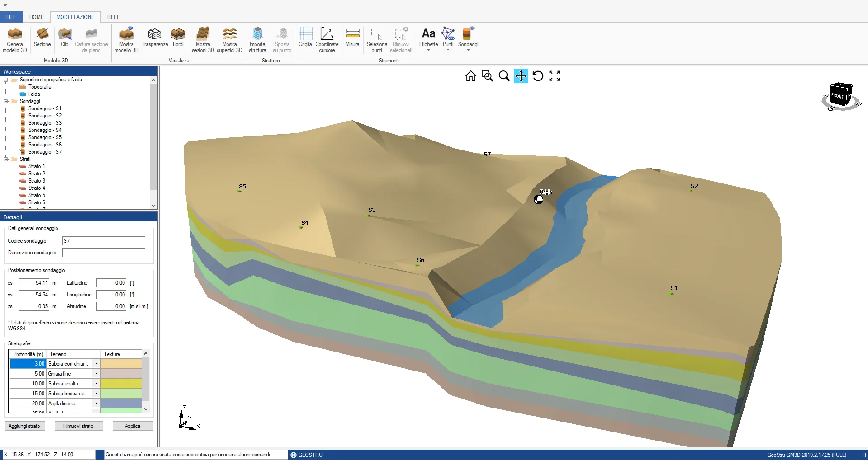This screenshot has width=868, height=460.
Task: Select the pan move tool
Action: 521,76
